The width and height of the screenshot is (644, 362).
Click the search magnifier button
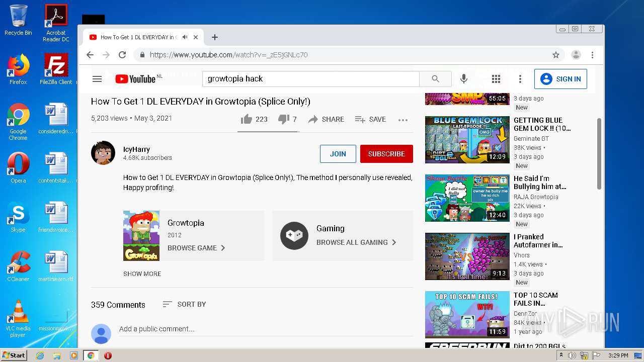(435, 79)
